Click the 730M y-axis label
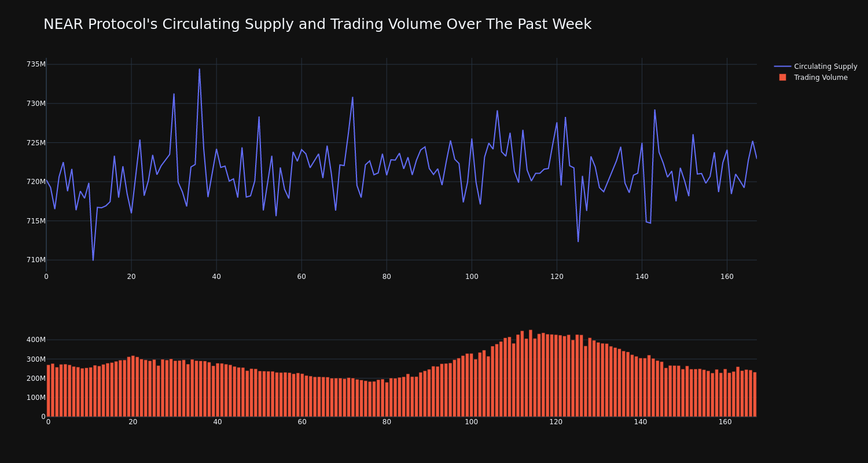Viewport: 868px width, 463px height. (36, 104)
